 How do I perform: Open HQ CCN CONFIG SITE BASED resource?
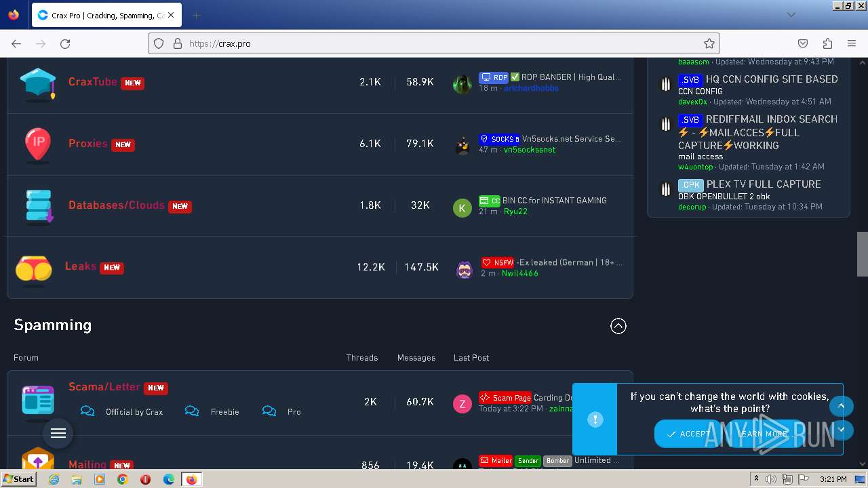click(772, 79)
